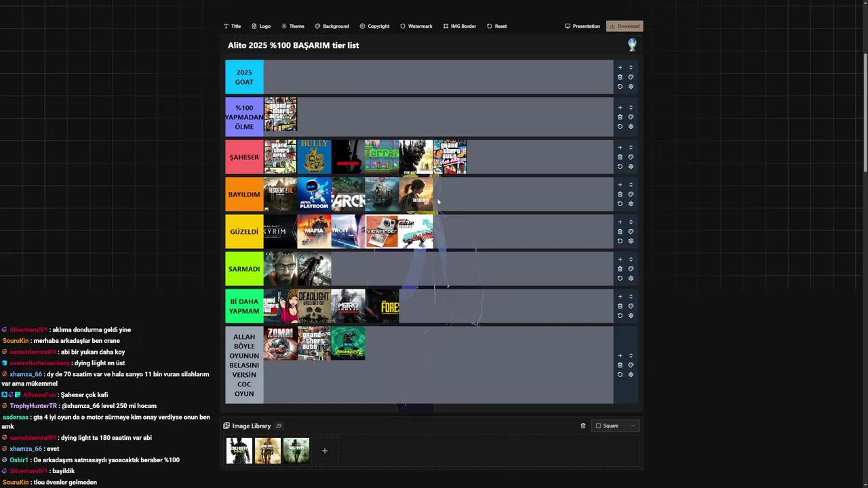The width and height of the screenshot is (868, 488).
Task: Open the ŞAHESER row settings gear
Action: point(631,167)
